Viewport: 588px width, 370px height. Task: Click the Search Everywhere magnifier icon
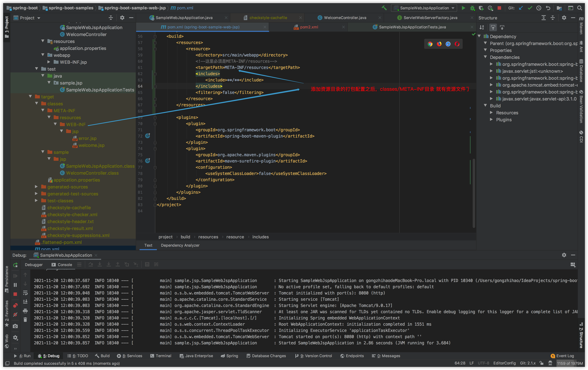pyautogui.click(x=580, y=8)
